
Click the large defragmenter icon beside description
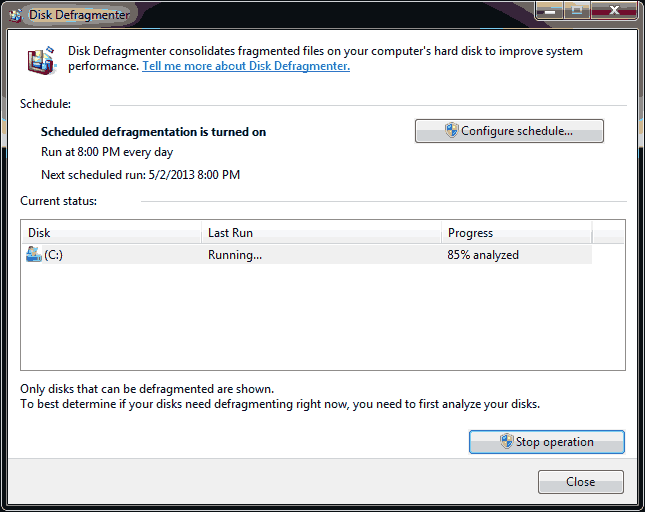(x=41, y=59)
